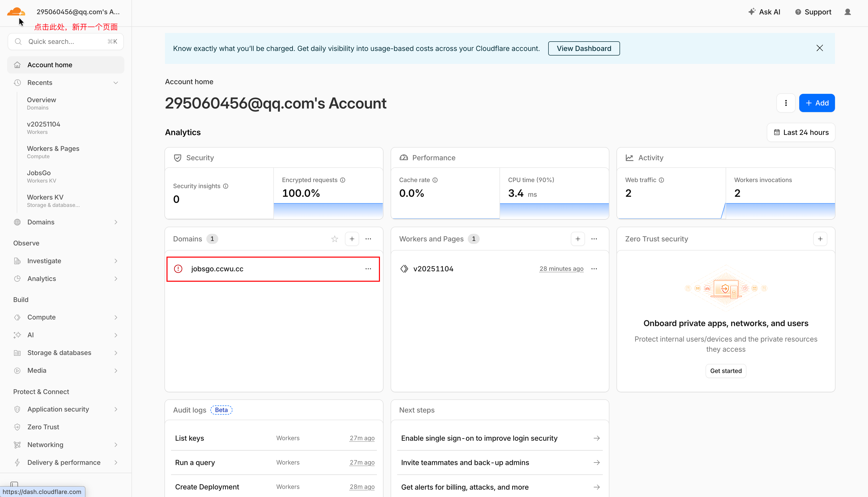Screen dimensions: 868x497
Task: Open recent Workers & Pages Compute item
Action: (x=53, y=152)
